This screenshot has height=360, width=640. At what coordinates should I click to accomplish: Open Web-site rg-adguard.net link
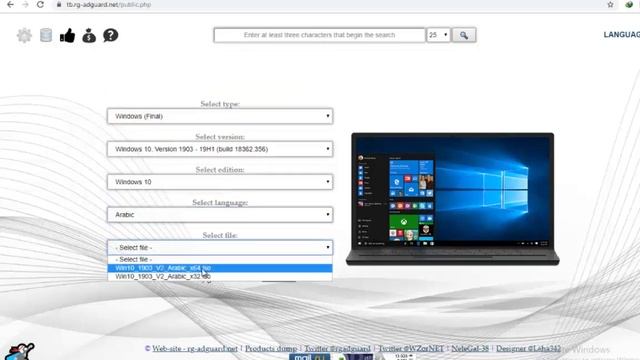click(x=195, y=349)
